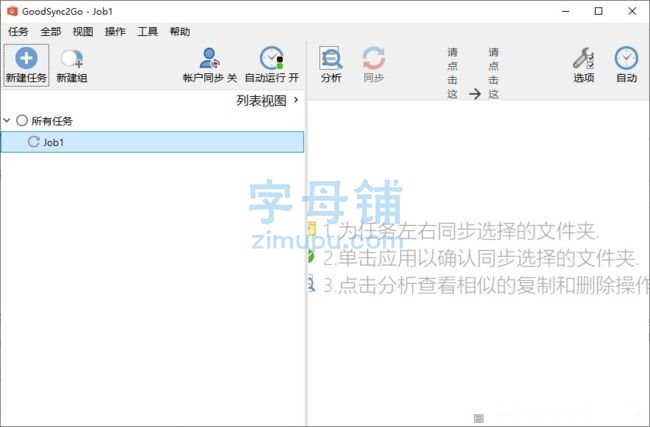
Task: Open the 选项 options wrench icon
Action: coord(584,58)
